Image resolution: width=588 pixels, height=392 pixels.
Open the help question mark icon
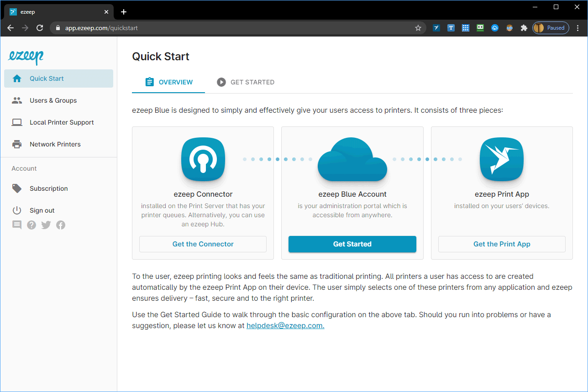(31, 225)
